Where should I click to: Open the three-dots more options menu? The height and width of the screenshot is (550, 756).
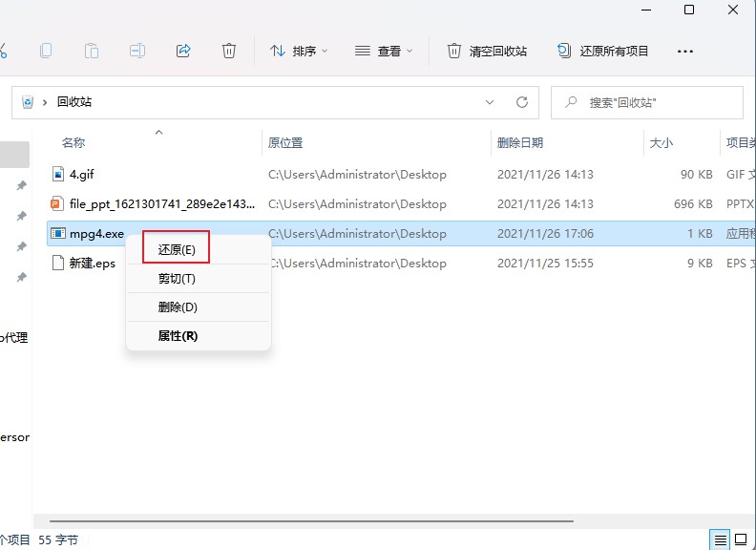click(684, 52)
